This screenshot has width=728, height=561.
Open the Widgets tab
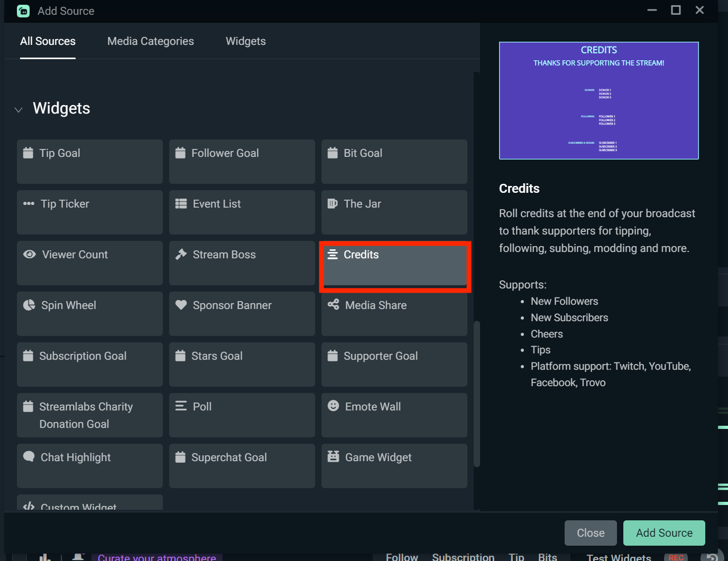coord(245,41)
